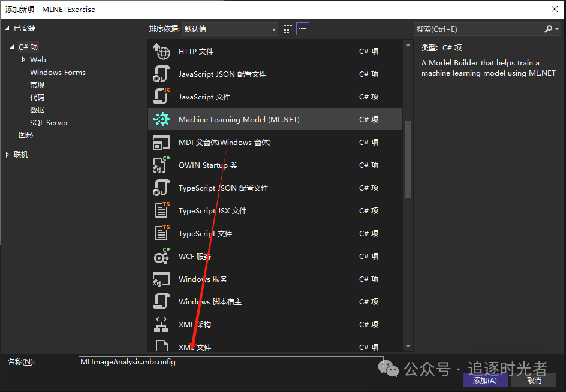Expand the 联机 (Online) category

[7, 155]
